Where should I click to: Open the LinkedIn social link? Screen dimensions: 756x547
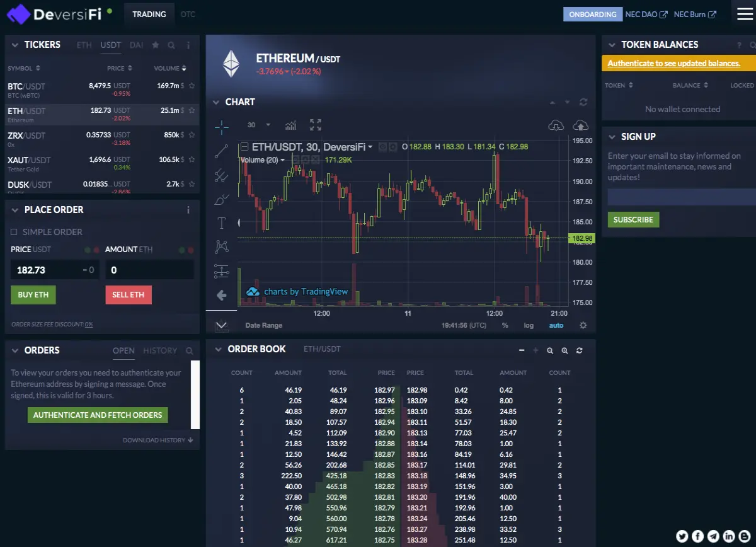[729, 536]
